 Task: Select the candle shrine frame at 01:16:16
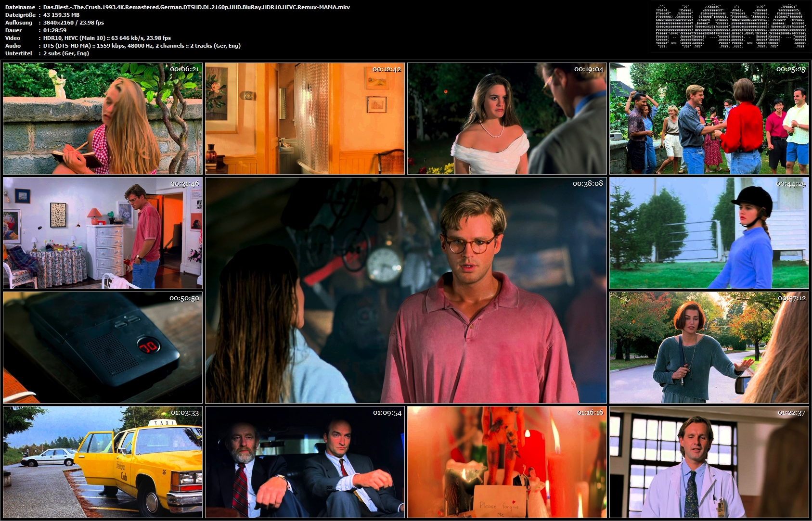coord(507,462)
